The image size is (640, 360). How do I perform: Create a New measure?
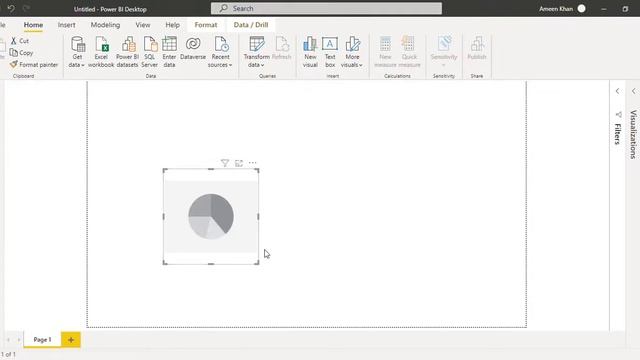pyautogui.click(x=385, y=52)
